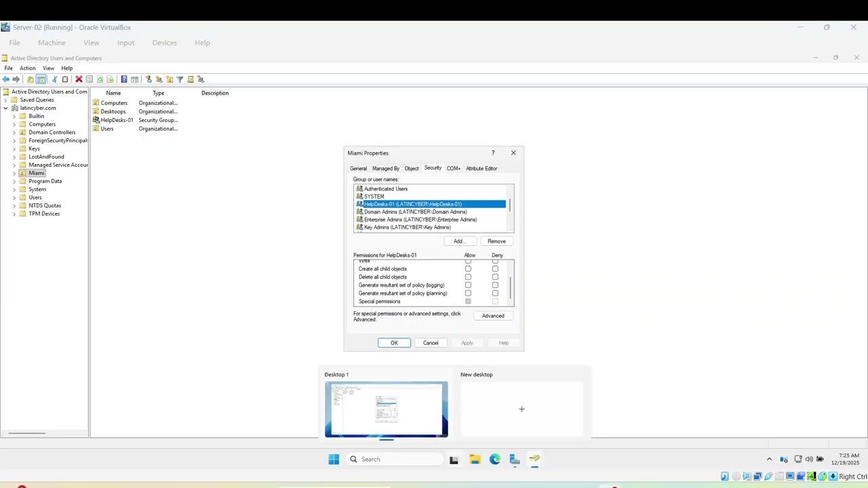Switch to the Managed By tab
Screen dimensions: 868x488
pyautogui.click(x=386, y=168)
